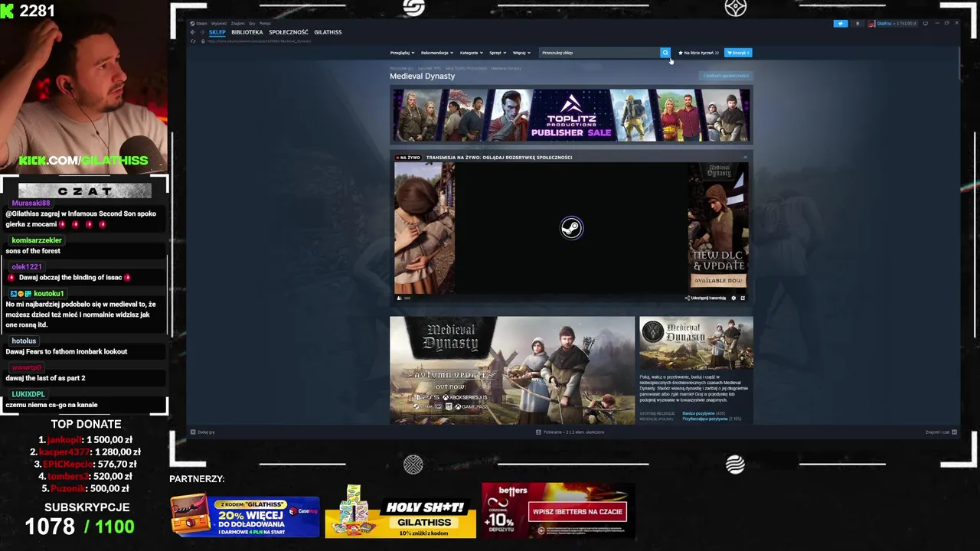Click the Pobieranie downloads status

[x=570, y=432]
